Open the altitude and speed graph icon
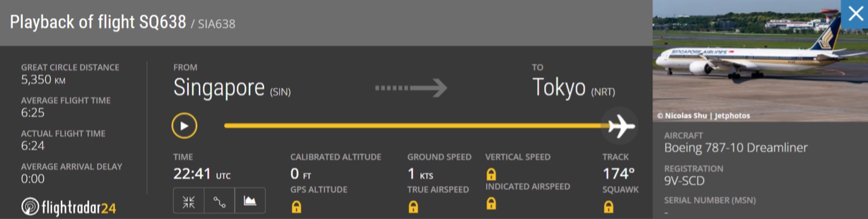Screen dimensions: 868x219 pos(250,202)
